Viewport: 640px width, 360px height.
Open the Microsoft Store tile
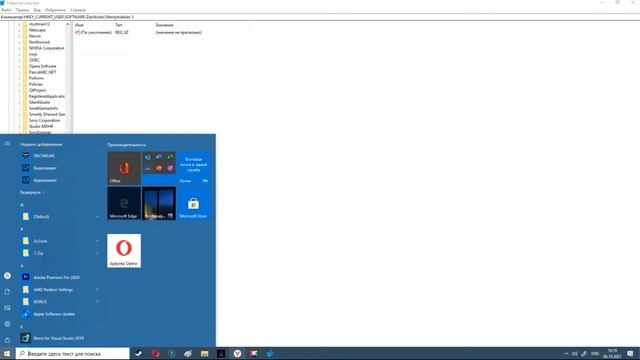(x=193, y=203)
